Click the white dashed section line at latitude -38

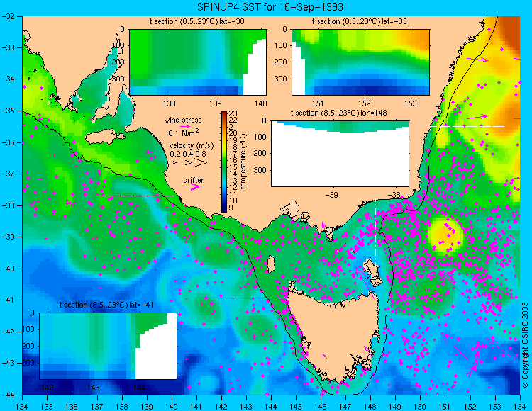point(136,196)
